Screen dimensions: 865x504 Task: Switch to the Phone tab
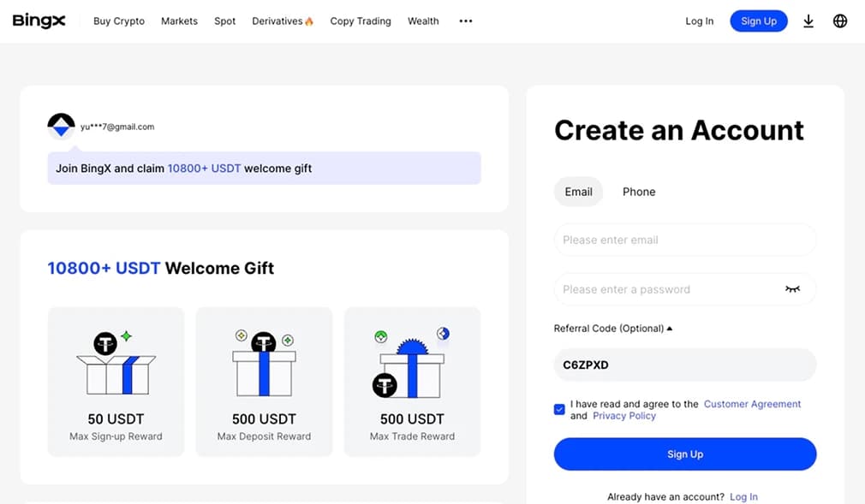click(x=639, y=192)
